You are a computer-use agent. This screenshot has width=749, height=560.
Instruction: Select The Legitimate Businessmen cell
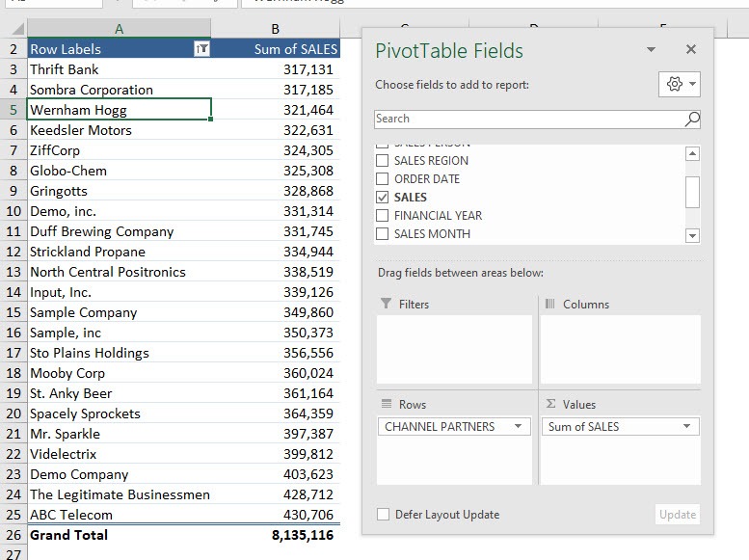(x=119, y=494)
